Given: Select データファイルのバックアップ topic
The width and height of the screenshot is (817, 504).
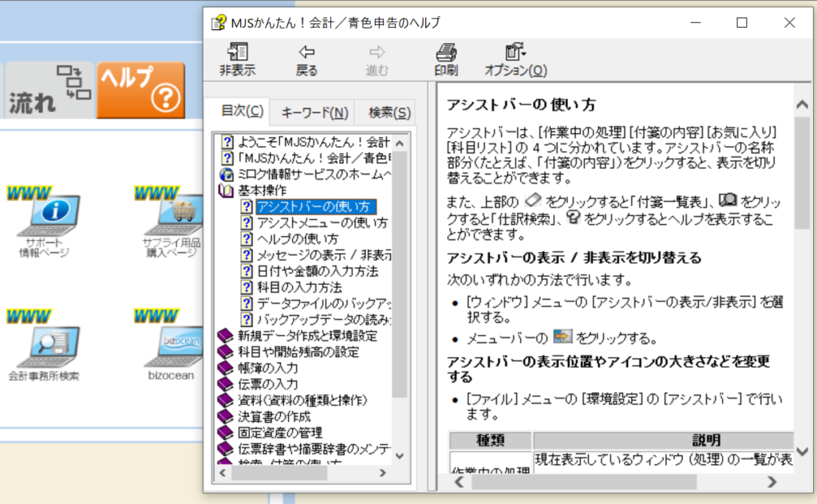Looking at the screenshot, I should coord(324,304).
